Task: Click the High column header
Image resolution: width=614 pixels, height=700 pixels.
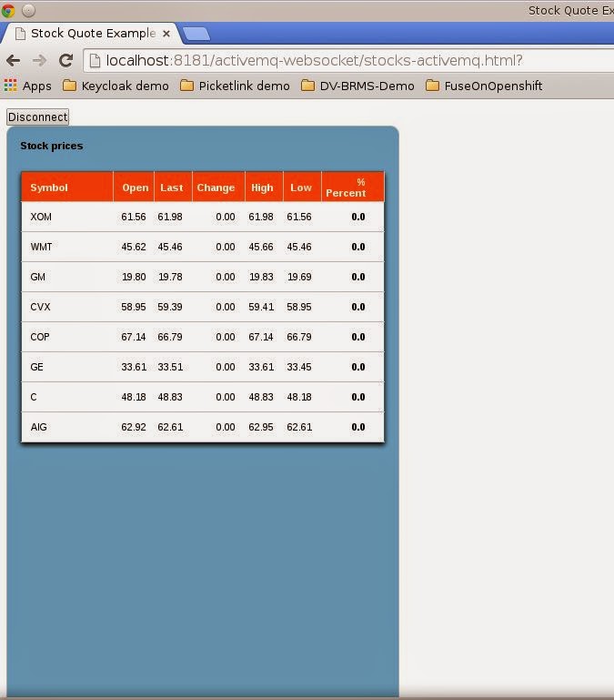Action: point(262,188)
